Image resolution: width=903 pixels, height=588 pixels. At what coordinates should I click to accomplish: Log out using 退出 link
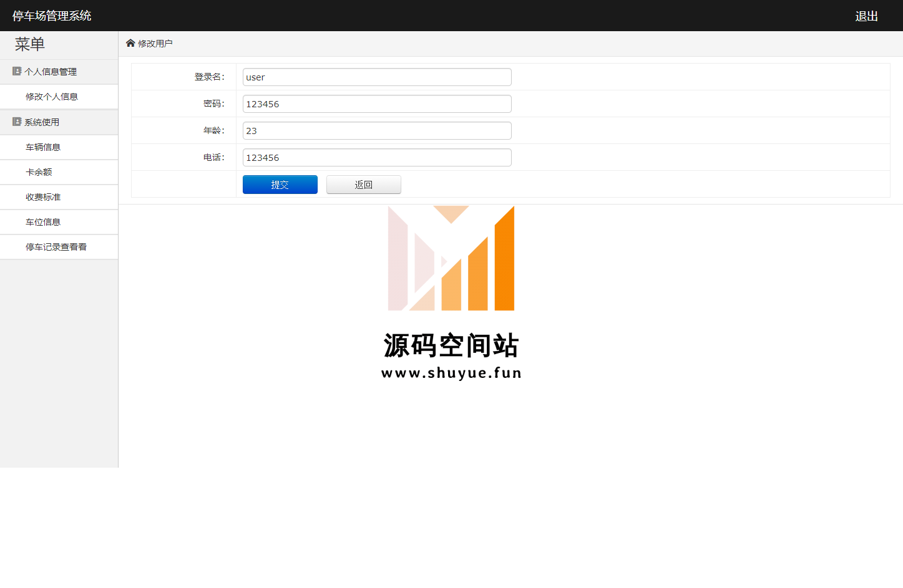pyautogui.click(x=867, y=16)
